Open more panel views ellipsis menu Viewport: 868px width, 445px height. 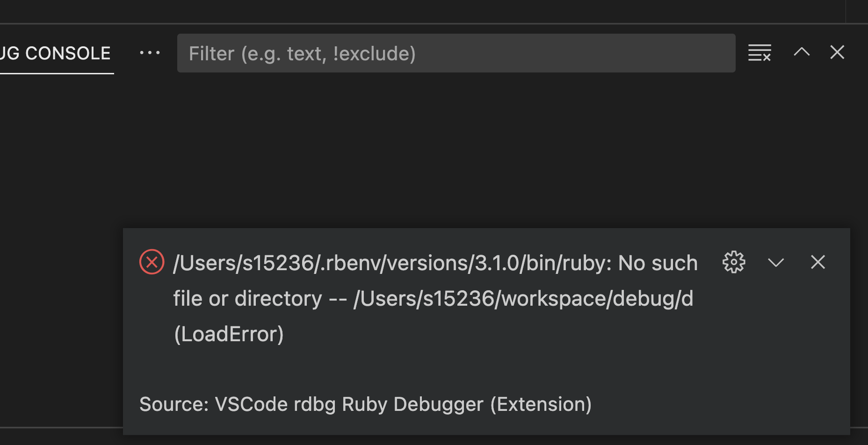point(150,53)
